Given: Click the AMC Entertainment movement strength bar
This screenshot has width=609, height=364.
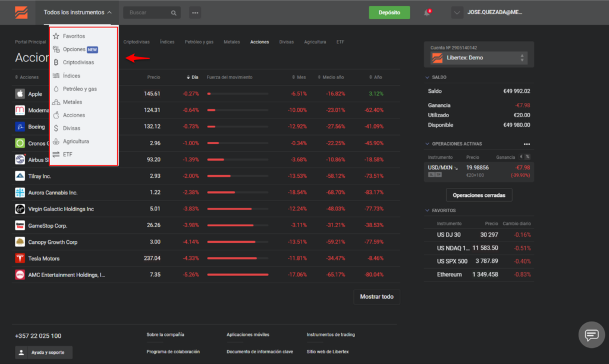Looking at the screenshot, I should point(238,275).
